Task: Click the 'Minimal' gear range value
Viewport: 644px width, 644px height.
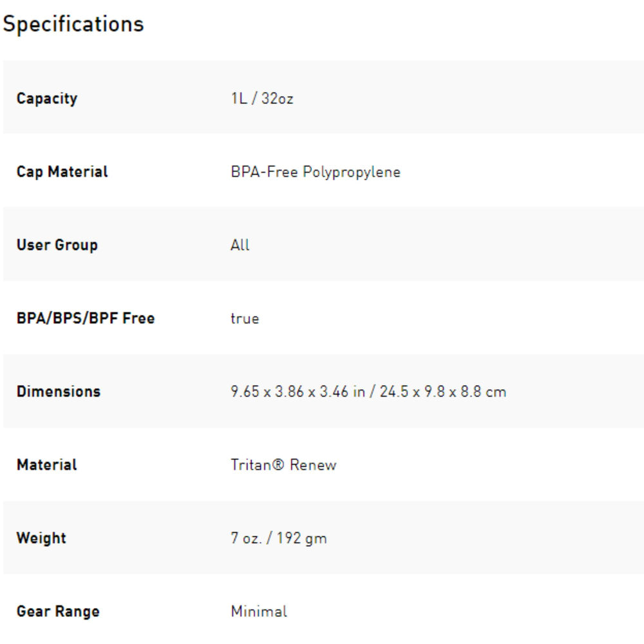Action: [259, 611]
